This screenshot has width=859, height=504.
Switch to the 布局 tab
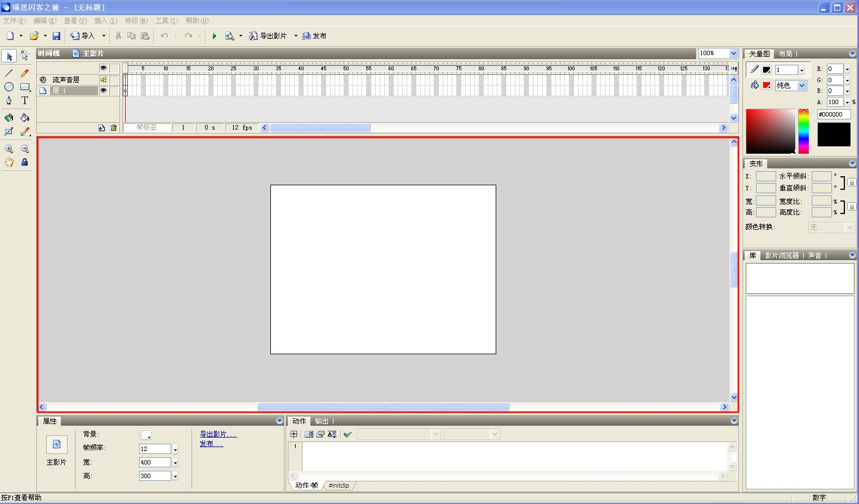tap(786, 54)
